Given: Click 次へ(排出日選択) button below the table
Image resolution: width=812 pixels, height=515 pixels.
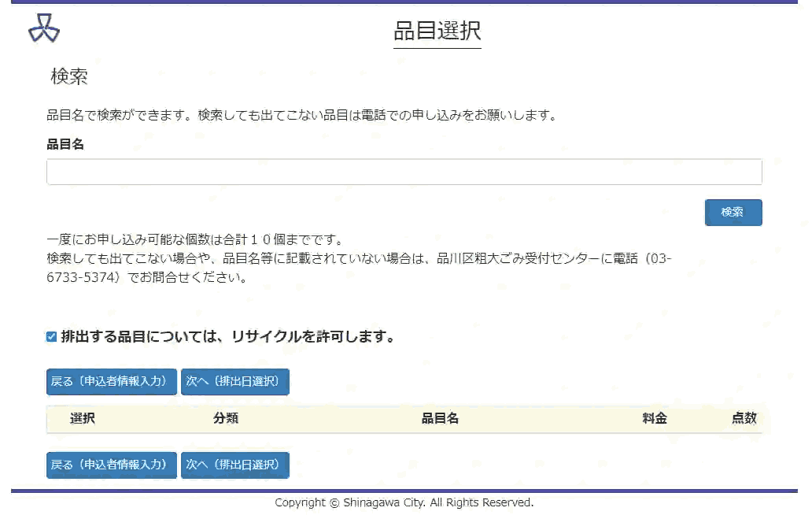Looking at the screenshot, I should coord(234,465).
